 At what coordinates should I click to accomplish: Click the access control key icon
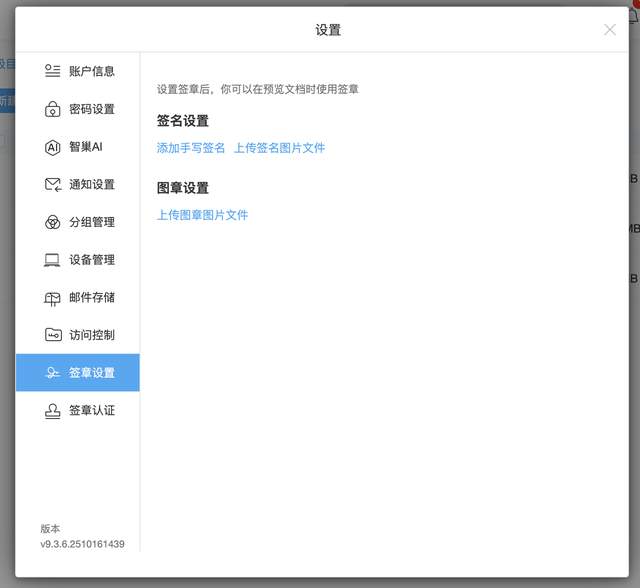52,335
